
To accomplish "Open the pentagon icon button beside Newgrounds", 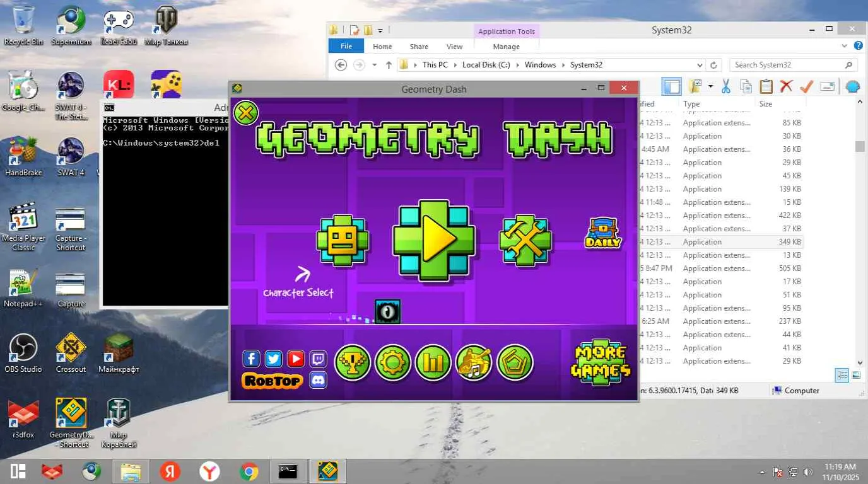I will click(x=515, y=362).
